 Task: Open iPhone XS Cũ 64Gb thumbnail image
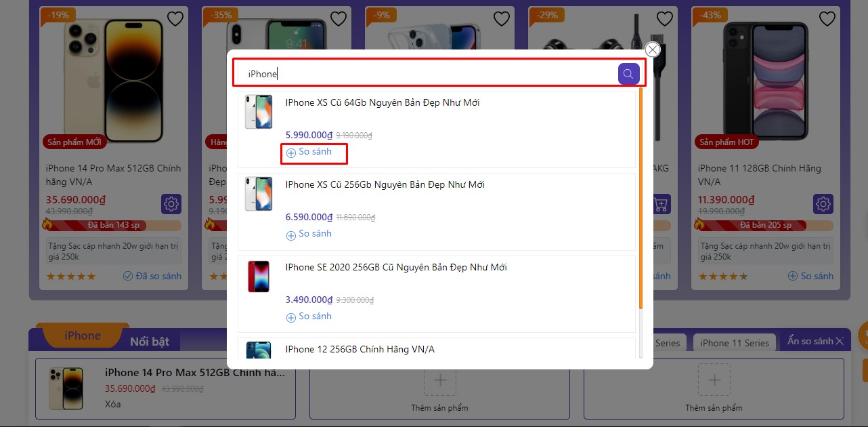click(x=259, y=111)
